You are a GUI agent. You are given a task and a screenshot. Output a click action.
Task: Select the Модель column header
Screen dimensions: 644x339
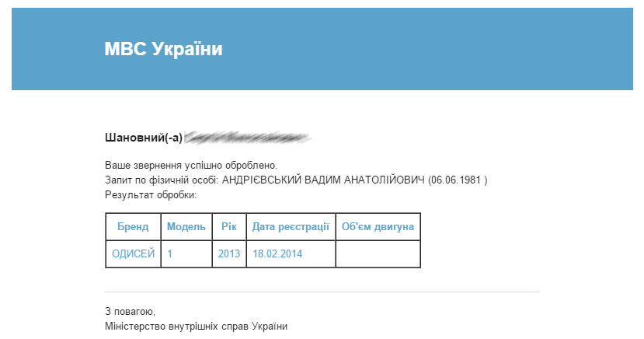click(x=186, y=227)
